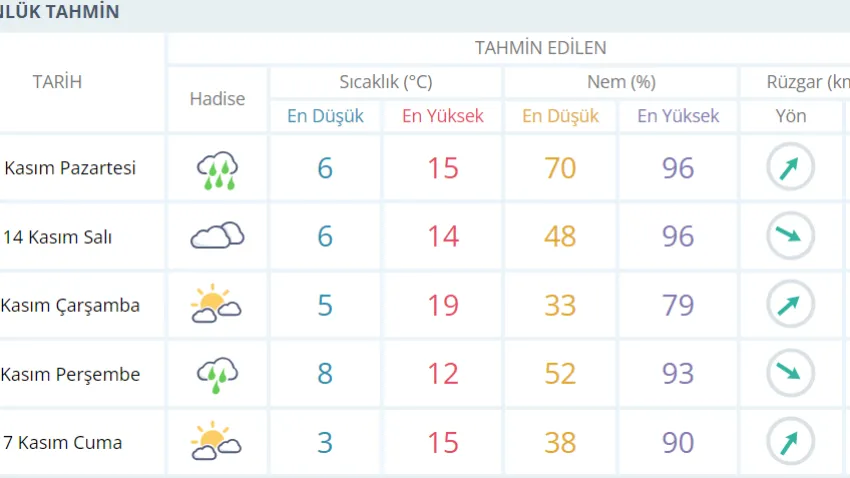This screenshot has height=478, width=850.
Task: Click the wind direction arrow for Salı
Action: (x=790, y=237)
